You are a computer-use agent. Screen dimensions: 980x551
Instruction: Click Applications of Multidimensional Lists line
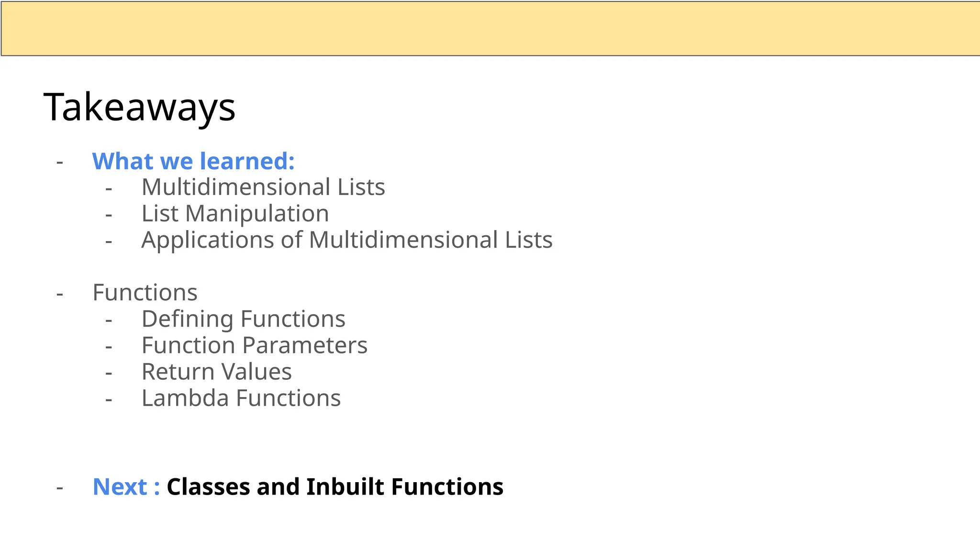[x=347, y=240]
